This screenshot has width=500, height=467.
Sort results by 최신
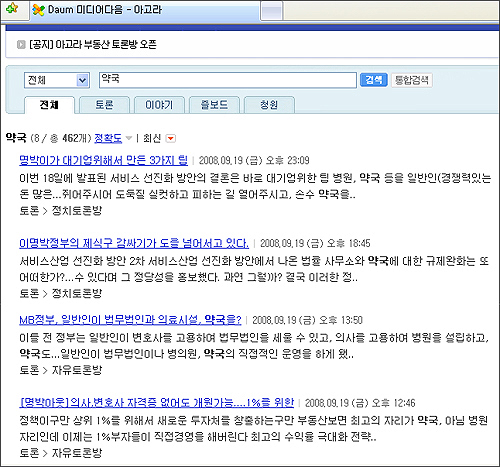pyautogui.click(x=152, y=138)
